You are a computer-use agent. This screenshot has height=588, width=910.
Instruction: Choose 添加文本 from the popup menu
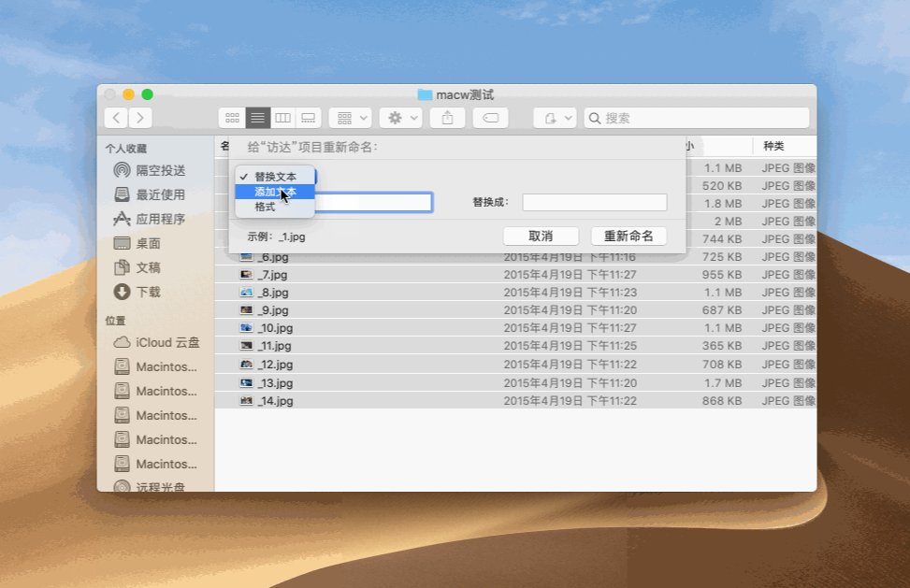click(x=275, y=192)
